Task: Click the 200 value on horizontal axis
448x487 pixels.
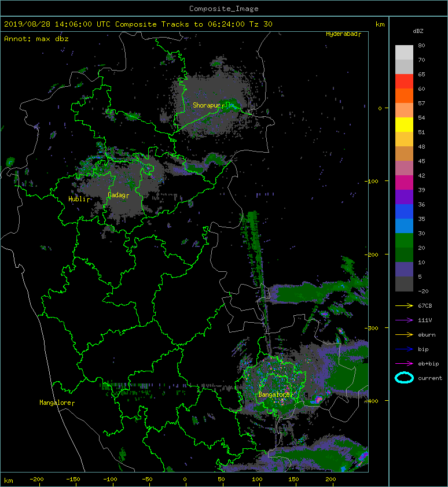Action: [x=331, y=479]
